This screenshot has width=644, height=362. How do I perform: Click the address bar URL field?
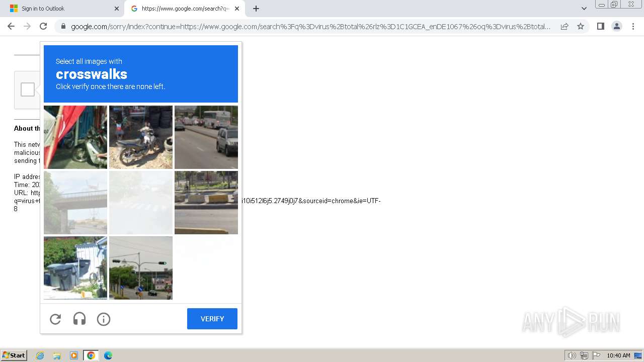coord(310,26)
